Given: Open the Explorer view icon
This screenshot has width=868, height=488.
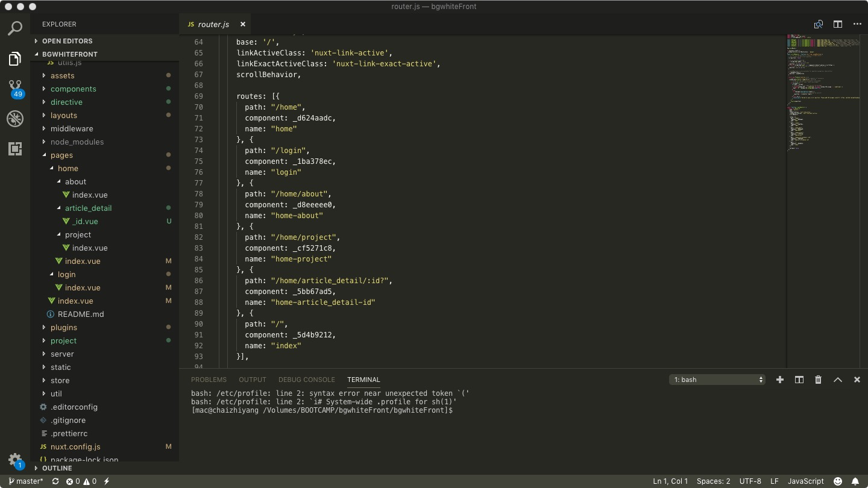Looking at the screenshot, I should tap(15, 58).
